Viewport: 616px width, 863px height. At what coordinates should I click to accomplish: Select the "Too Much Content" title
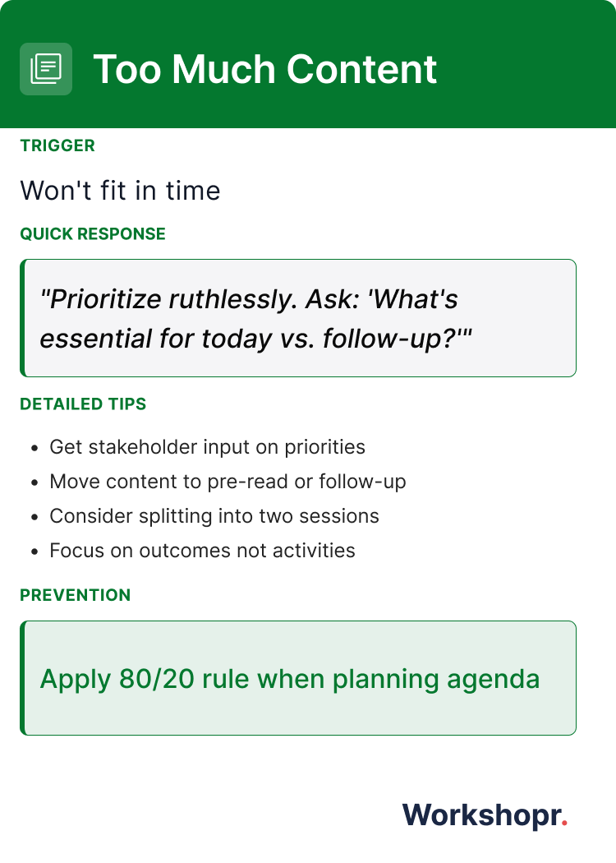tap(265, 69)
